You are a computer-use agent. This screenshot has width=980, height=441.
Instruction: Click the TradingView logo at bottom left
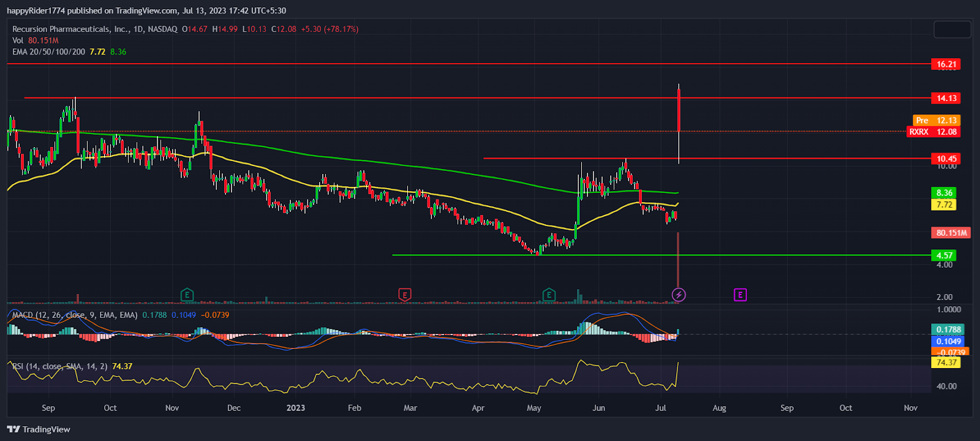pyautogui.click(x=39, y=429)
